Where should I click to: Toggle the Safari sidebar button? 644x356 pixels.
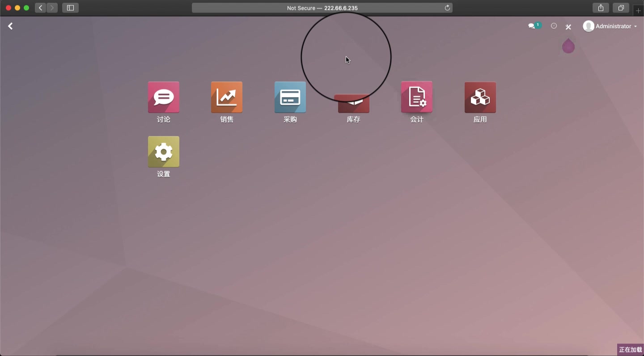click(x=70, y=8)
